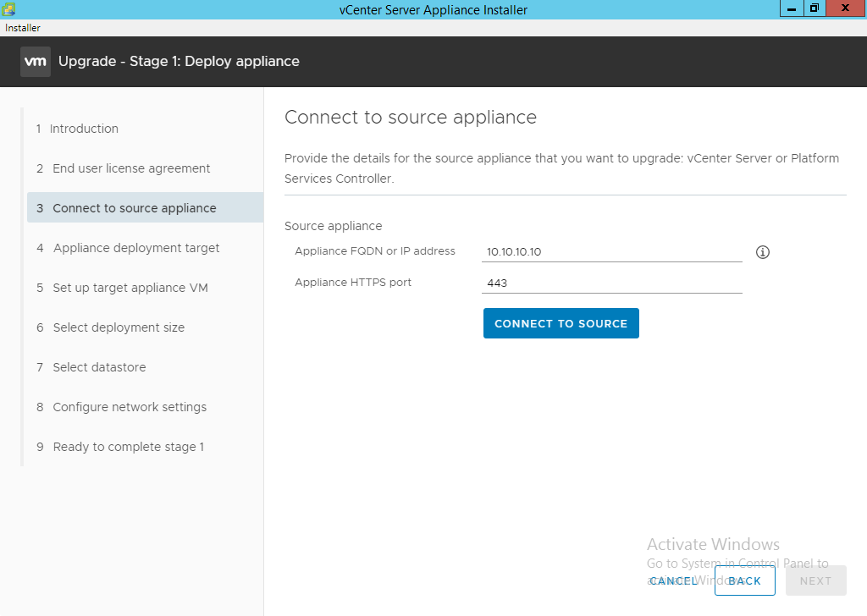Jump to Select datastore step

point(99,367)
